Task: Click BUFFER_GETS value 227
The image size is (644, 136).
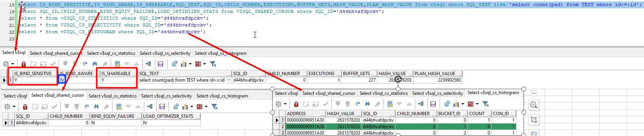Action: click(359, 80)
